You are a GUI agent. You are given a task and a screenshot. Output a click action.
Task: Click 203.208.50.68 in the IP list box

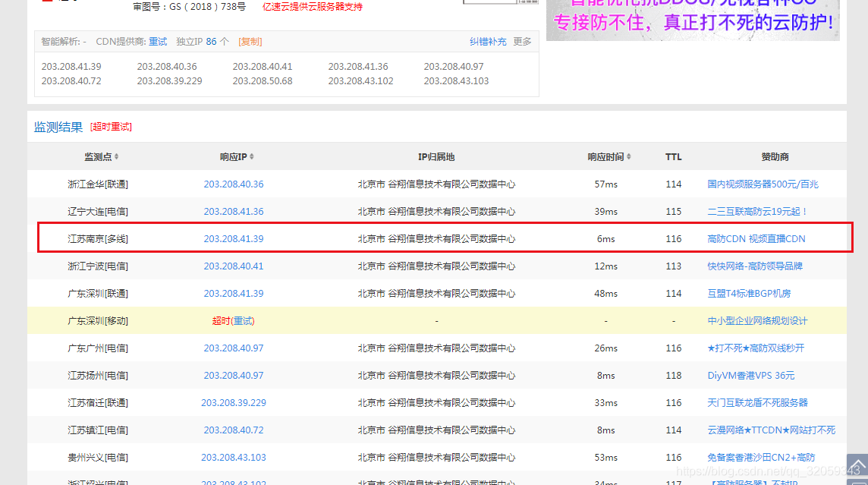(x=263, y=80)
